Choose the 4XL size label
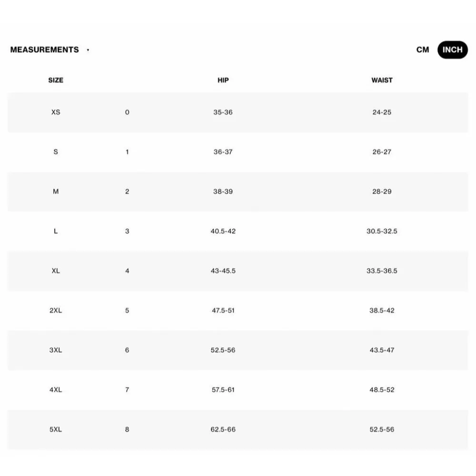This screenshot has width=476, height=476. pos(56,390)
